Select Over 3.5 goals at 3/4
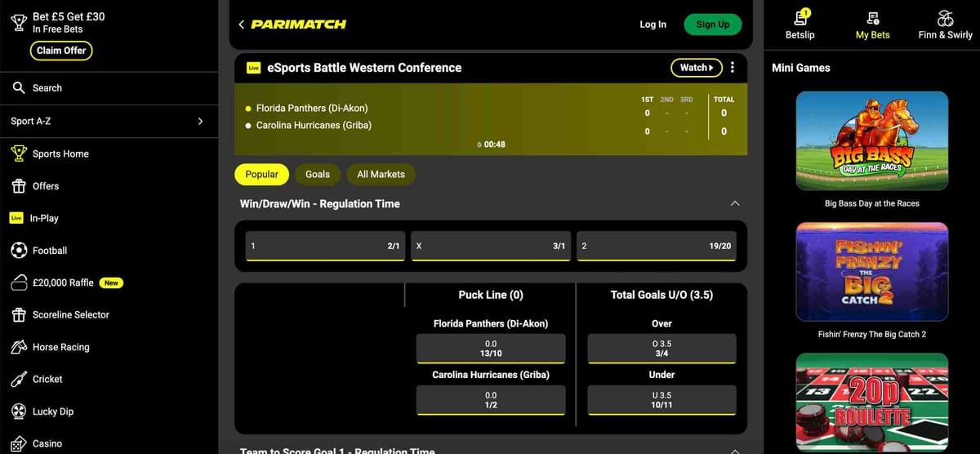This screenshot has width=980, height=454. 661,349
